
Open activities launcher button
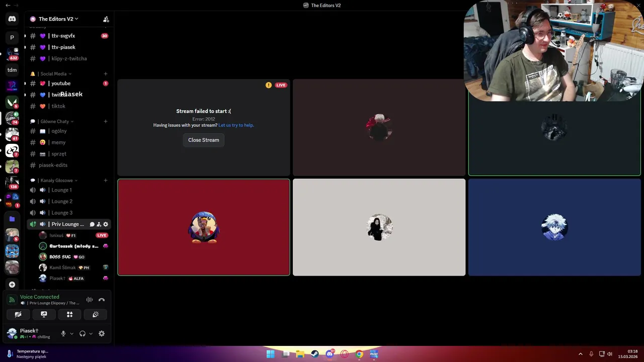pyautogui.click(x=69, y=314)
